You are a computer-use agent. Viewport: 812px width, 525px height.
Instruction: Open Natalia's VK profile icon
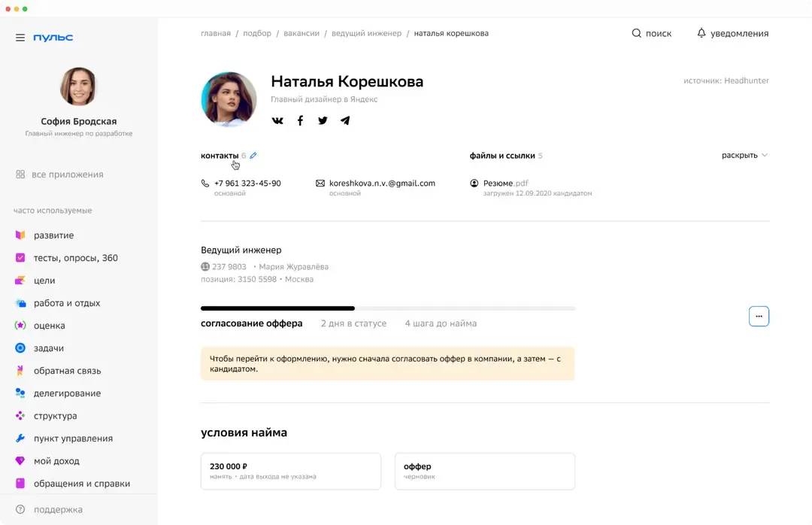277,120
